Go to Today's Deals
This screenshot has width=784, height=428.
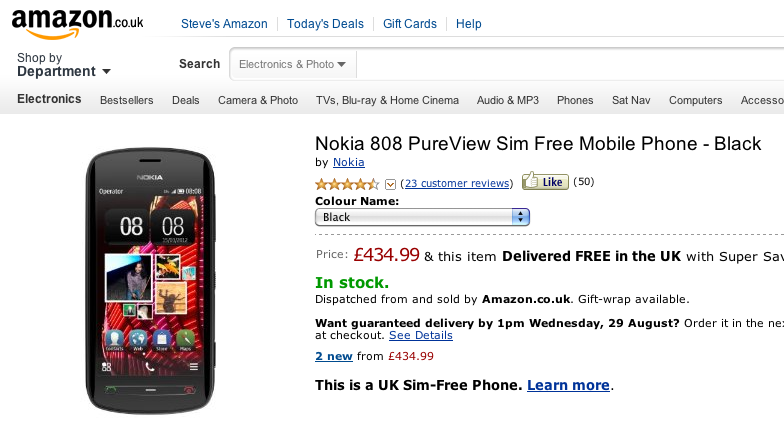[325, 24]
